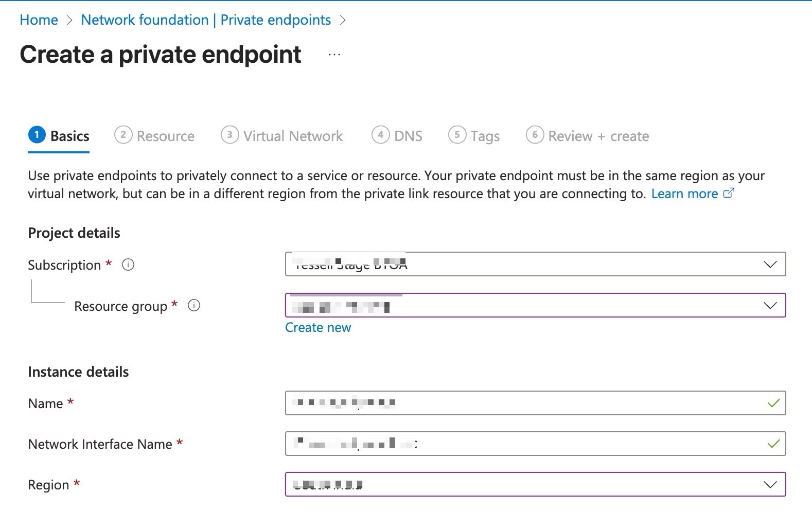Navigate to Network foundation Private endpoints breadcrumb

pos(206,20)
